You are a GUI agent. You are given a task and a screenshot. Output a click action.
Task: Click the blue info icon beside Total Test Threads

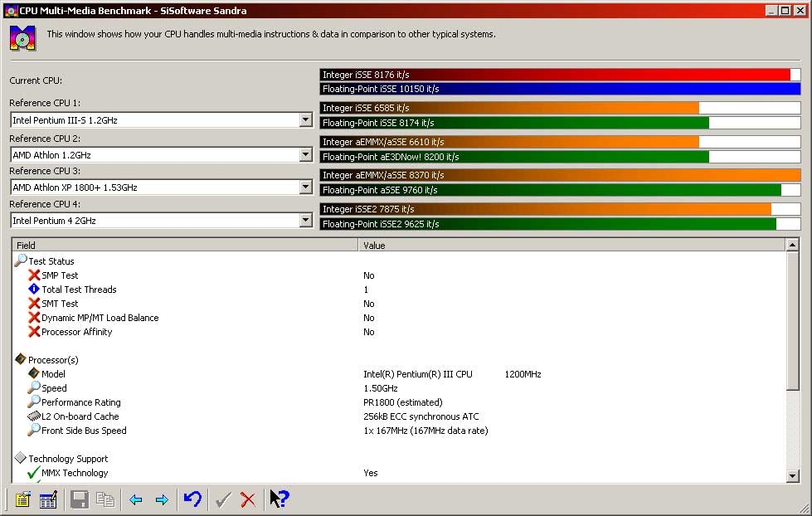[34, 289]
